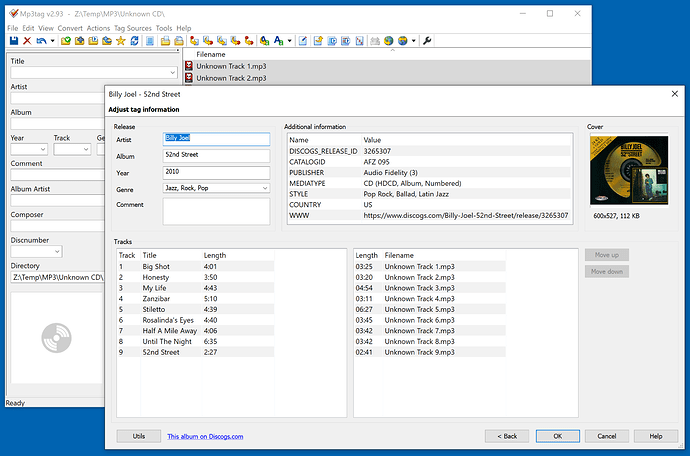Screen dimensions: 690x456
Task: Click the '< Back' button
Action: point(507,436)
